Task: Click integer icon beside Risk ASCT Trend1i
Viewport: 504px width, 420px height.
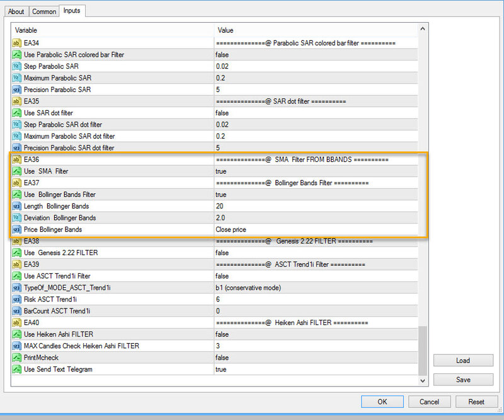Action: 17,300
